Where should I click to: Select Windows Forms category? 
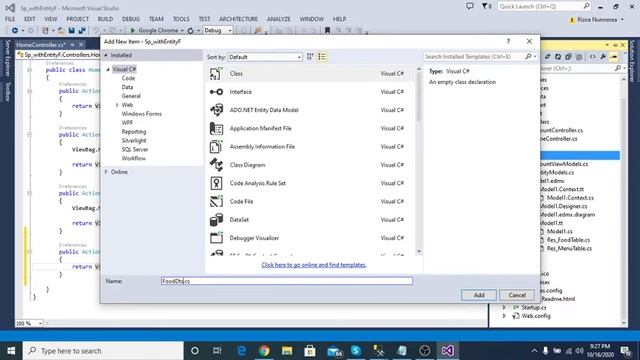tap(142, 114)
